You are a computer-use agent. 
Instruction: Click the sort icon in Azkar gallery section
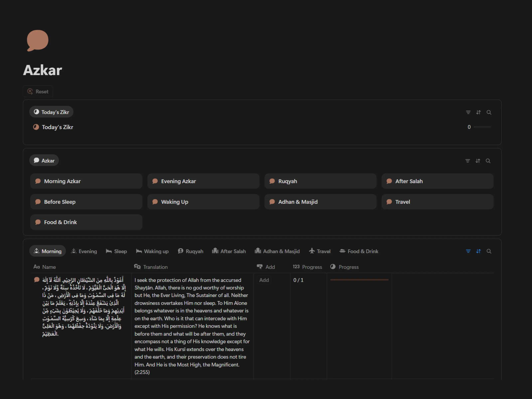point(478,161)
